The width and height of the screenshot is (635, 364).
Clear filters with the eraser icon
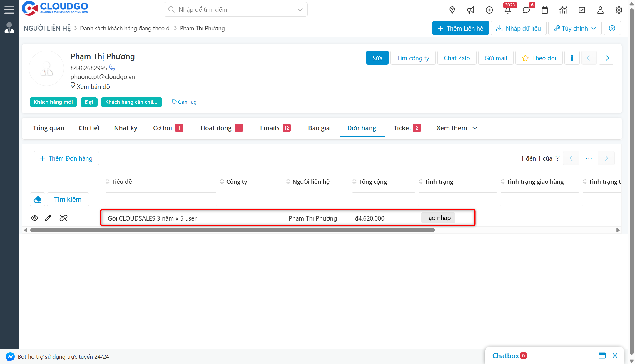[37, 200]
